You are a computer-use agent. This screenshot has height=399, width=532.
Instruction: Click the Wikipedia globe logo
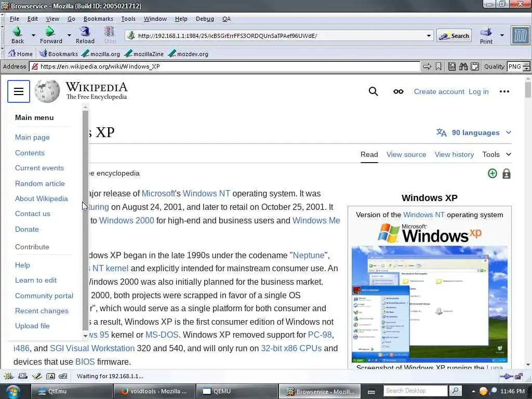click(47, 91)
